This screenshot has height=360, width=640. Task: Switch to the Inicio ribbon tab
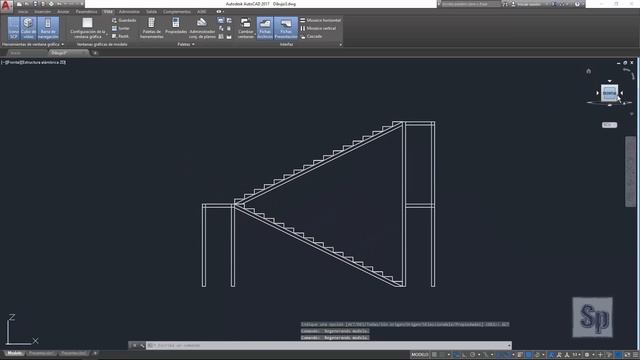(23, 12)
